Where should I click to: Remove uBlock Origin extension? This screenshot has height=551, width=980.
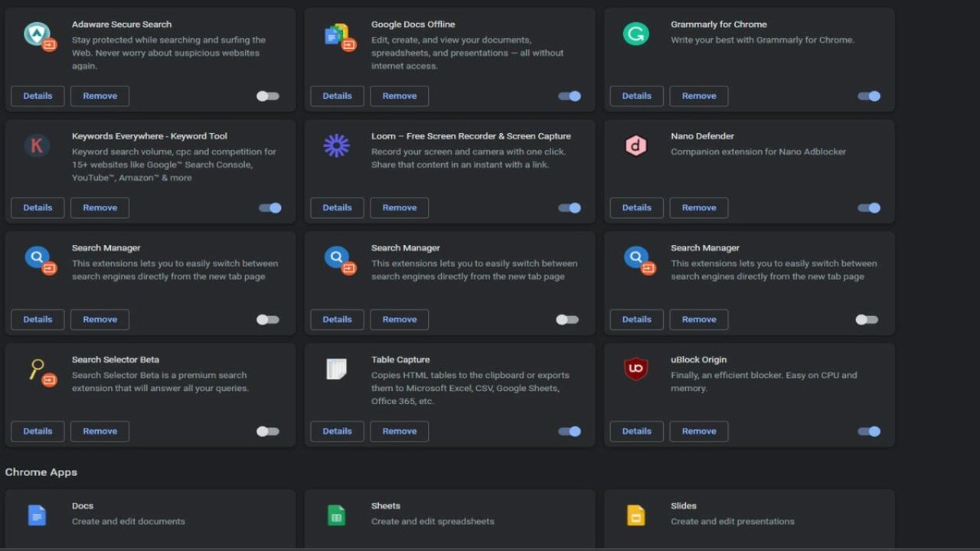pyautogui.click(x=698, y=432)
